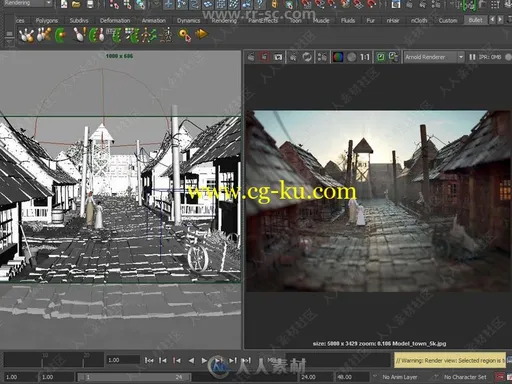Click the 1:1 real size button
The image size is (512, 384).
point(365,57)
